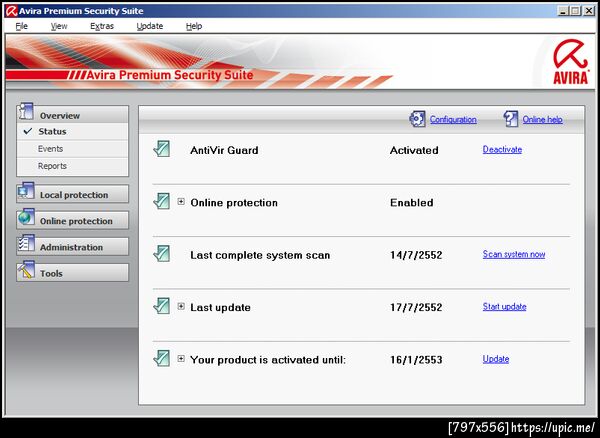Open the Help menu

coord(194,26)
